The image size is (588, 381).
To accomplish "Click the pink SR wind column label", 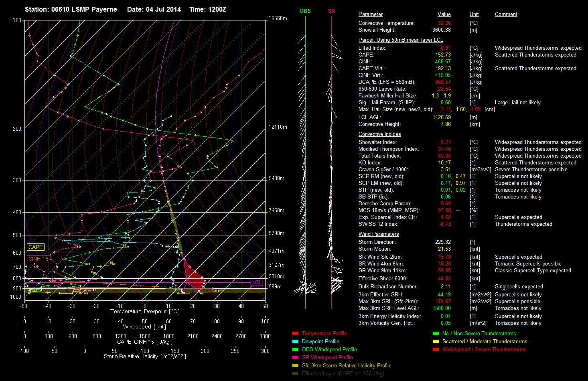I will [331, 11].
